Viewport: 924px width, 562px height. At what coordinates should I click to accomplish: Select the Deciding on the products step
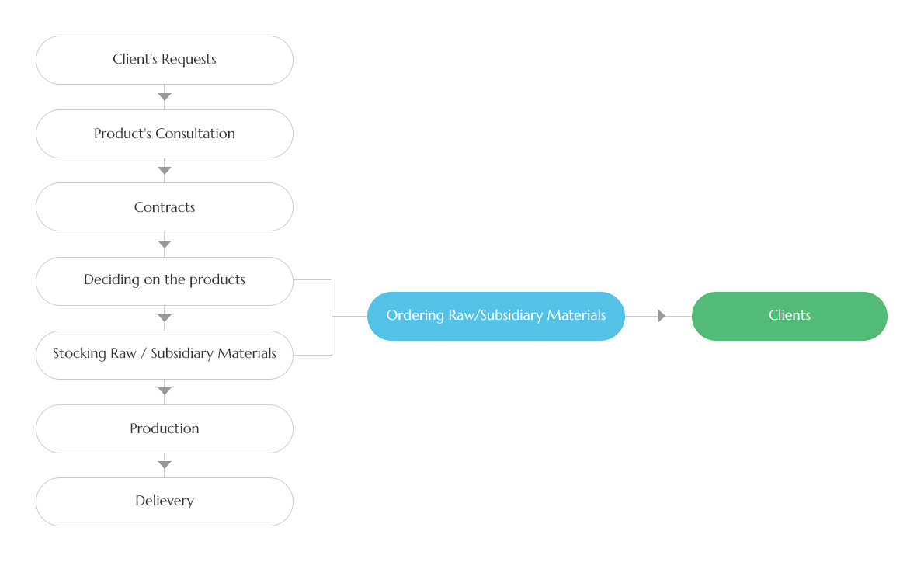click(x=165, y=281)
